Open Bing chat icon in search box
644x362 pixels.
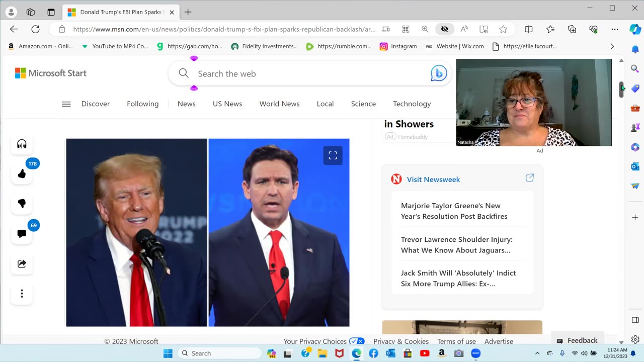pyautogui.click(x=439, y=73)
